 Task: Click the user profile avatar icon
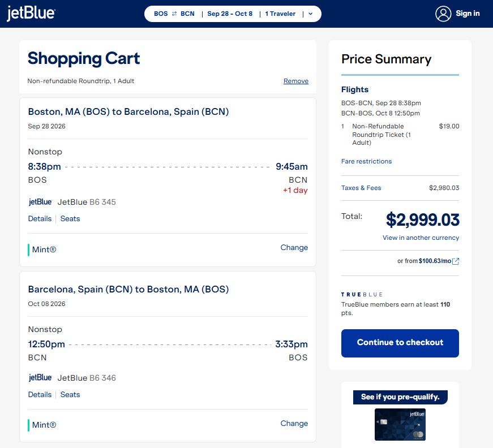pyautogui.click(x=443, y=14)
